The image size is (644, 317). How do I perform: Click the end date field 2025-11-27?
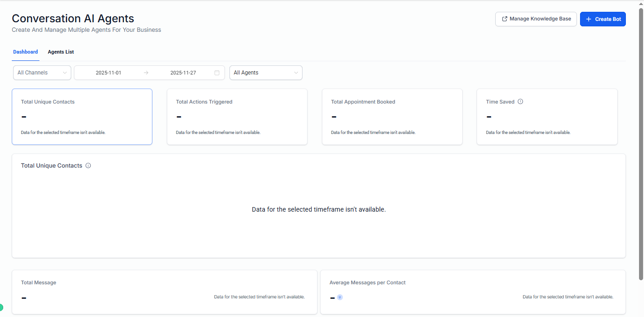tap(183, 73)
